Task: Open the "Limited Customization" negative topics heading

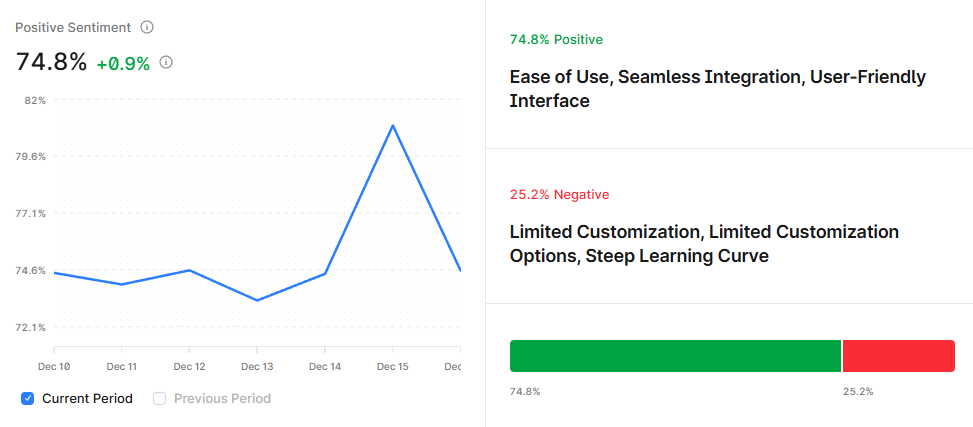Action: 703,244
